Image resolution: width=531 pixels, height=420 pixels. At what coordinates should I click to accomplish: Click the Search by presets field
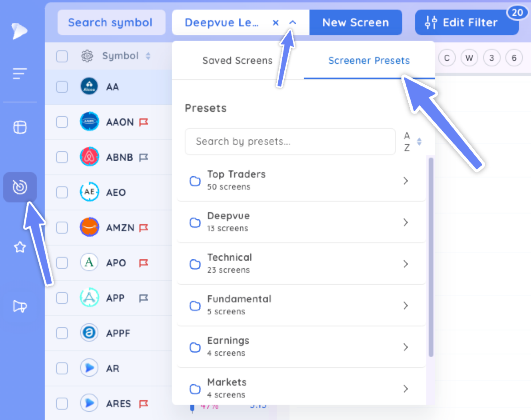pyautogui.click(x=290, y=142)
